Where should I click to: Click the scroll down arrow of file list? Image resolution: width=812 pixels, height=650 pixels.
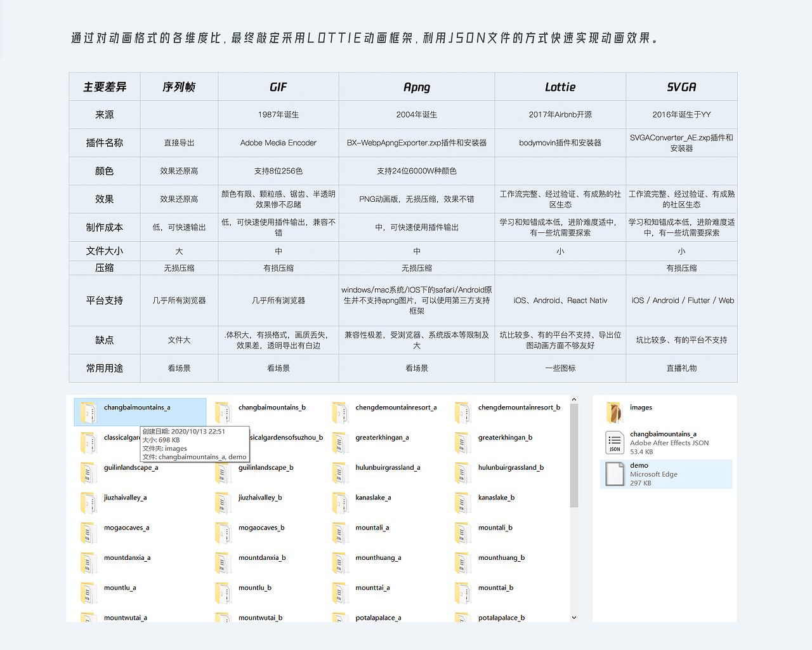574,617
